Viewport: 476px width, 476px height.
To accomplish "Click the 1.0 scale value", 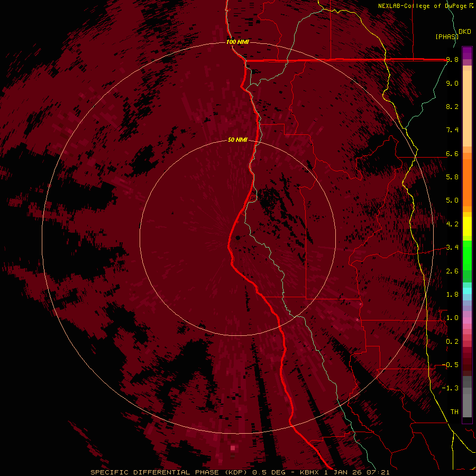I will [x=452, y=318].
